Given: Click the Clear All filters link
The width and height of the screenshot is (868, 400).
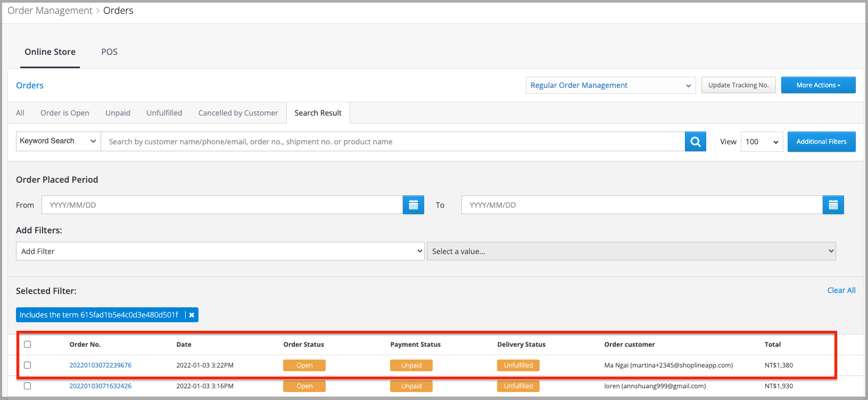Looking at the screenshot, I should (841, 290).
